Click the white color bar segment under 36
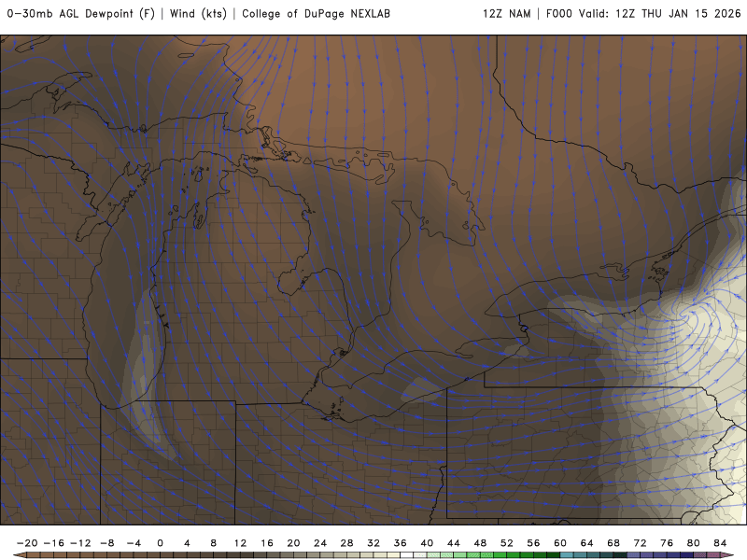Image resolution: width=747 pixels, height=560 pixels. (x=407, y=555)
